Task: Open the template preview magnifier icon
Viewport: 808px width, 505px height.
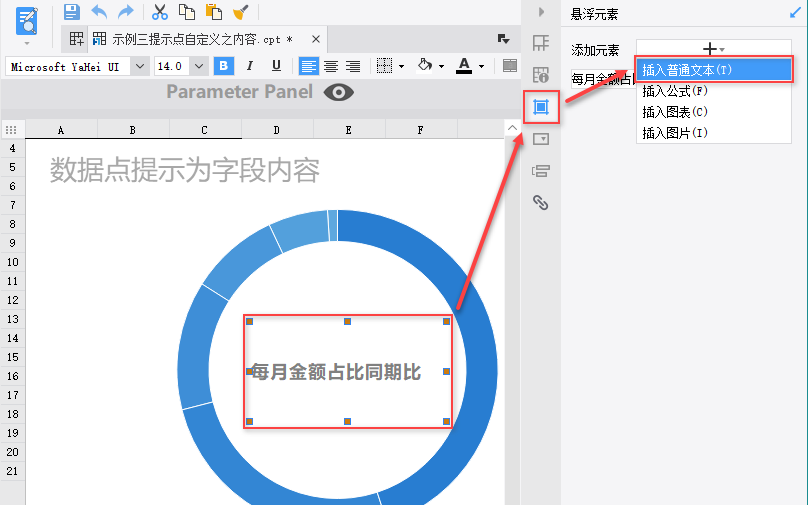Action: 27,21
